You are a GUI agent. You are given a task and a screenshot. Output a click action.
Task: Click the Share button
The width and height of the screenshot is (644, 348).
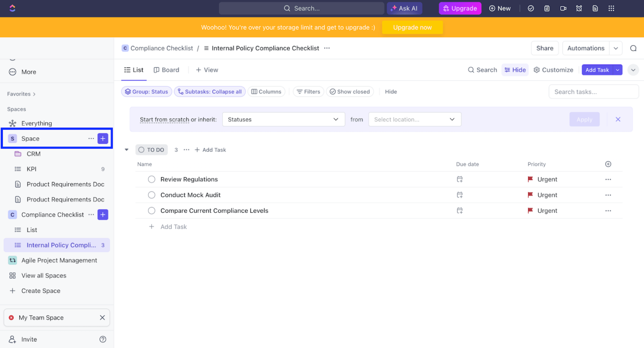[x=545, y=48]
